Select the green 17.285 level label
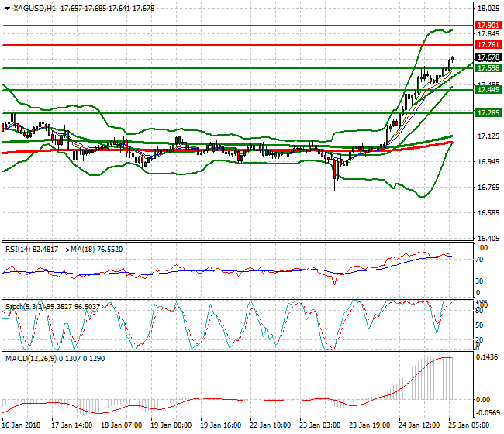This screenshot has height=434, width=504. 488,113
